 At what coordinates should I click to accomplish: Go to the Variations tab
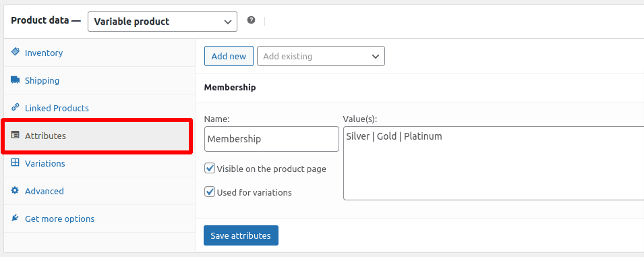99,163
